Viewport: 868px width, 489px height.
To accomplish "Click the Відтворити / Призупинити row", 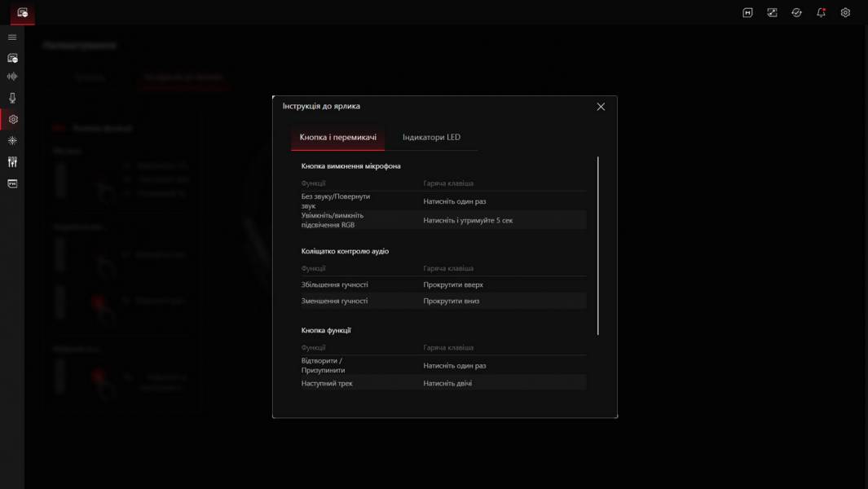I will [443, 365].
